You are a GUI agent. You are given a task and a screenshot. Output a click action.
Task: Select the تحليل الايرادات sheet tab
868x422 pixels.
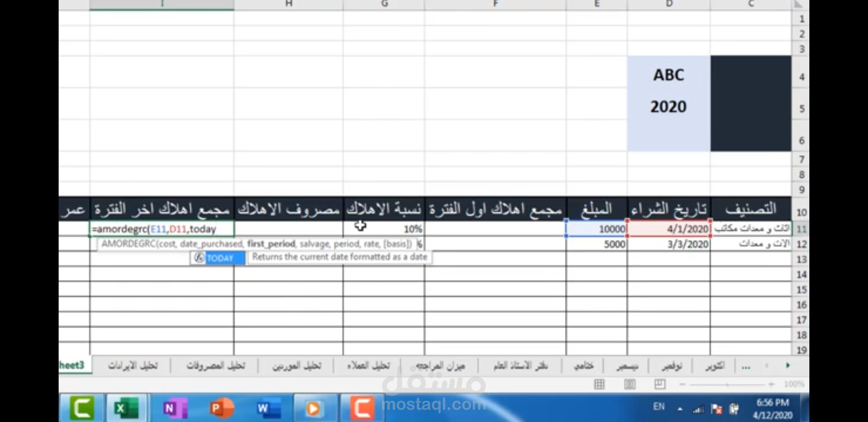coord(133,366)
